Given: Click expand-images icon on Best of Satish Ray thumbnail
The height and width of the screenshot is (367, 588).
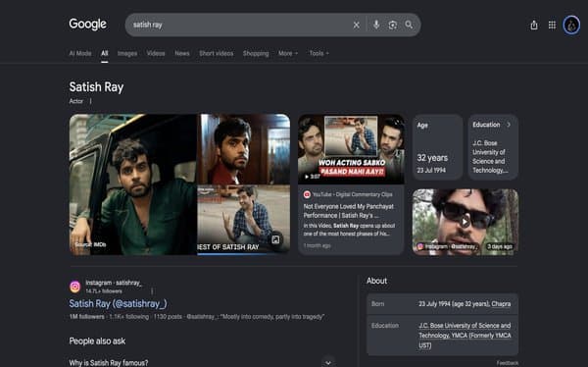Looking at the screenshot, I should click(275, 239).
